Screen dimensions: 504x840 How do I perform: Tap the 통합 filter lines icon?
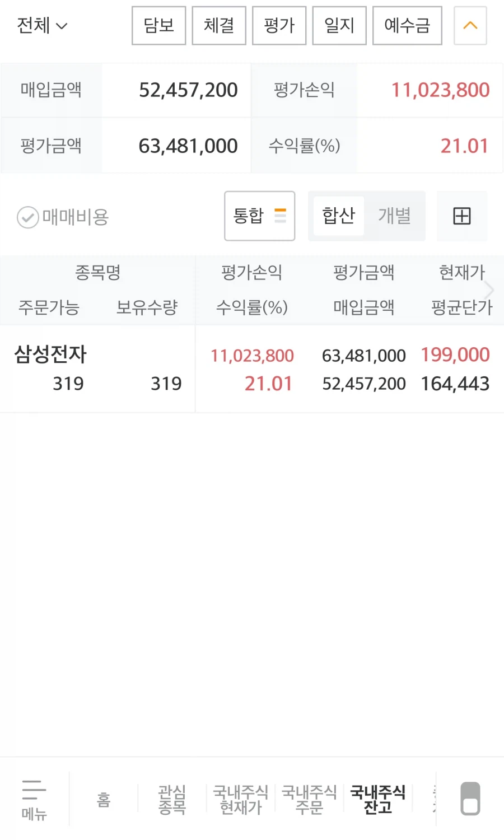click(x=280, y=216)
